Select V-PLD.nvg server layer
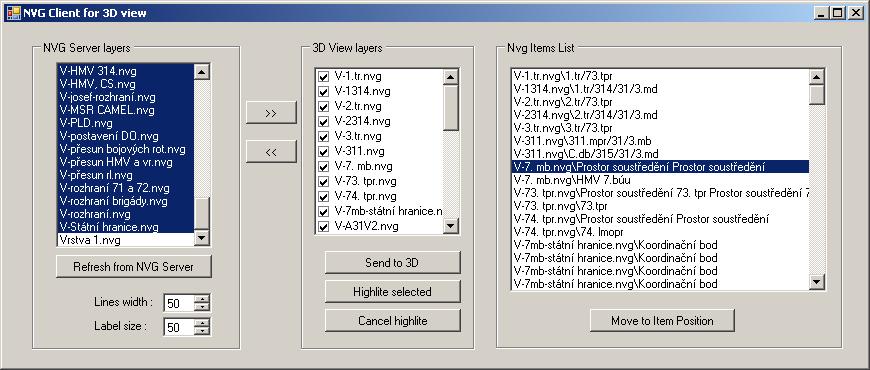The height and width of the screenshot is (370, 870). click(x=126, y=123)
